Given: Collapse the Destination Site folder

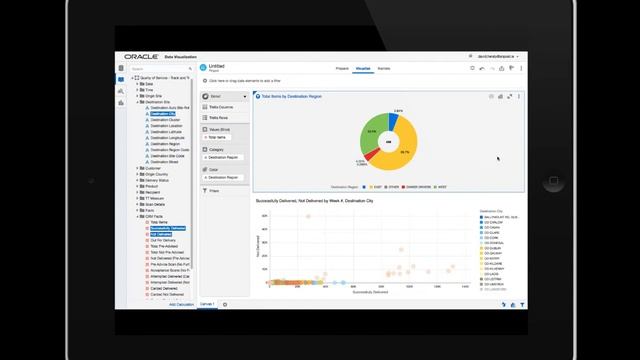Looking at the screenshot, I should [138, 102].
